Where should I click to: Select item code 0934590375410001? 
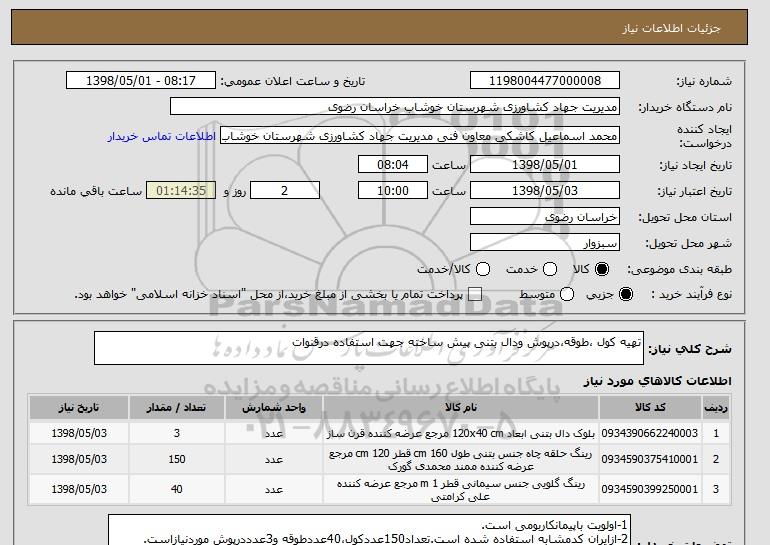click(650, 459)
